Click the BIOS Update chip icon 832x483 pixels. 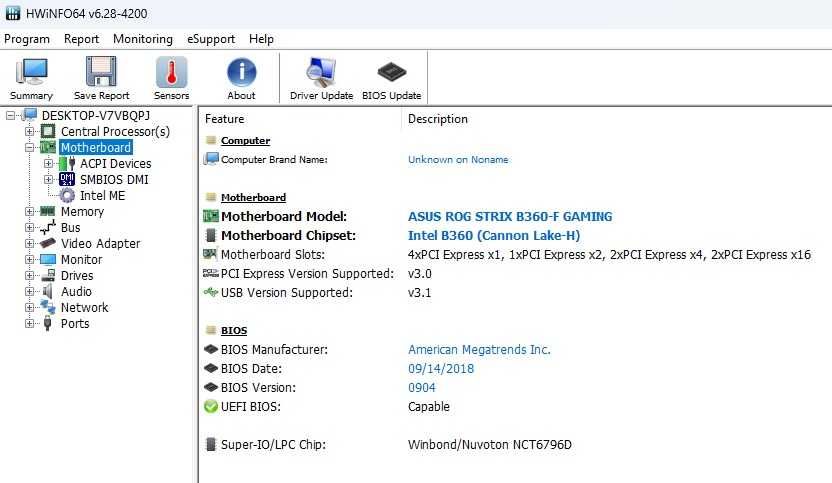[392, 78]
